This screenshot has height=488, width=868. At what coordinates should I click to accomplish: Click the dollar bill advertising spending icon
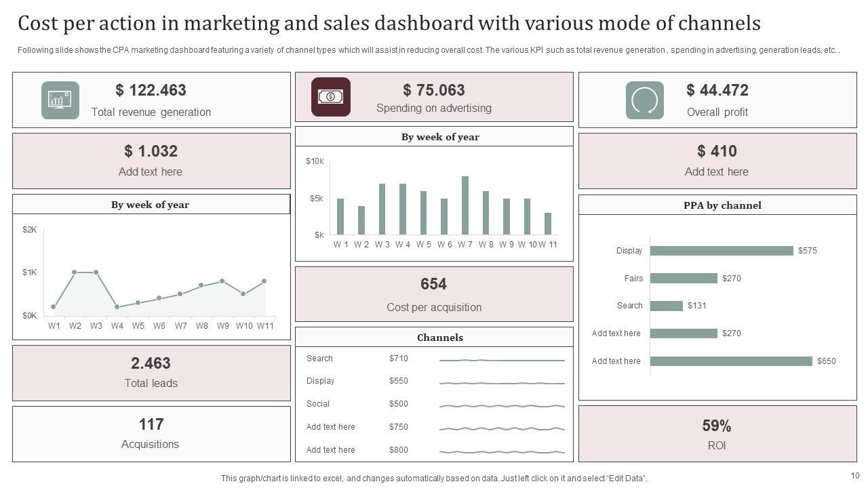coord(331,97)
